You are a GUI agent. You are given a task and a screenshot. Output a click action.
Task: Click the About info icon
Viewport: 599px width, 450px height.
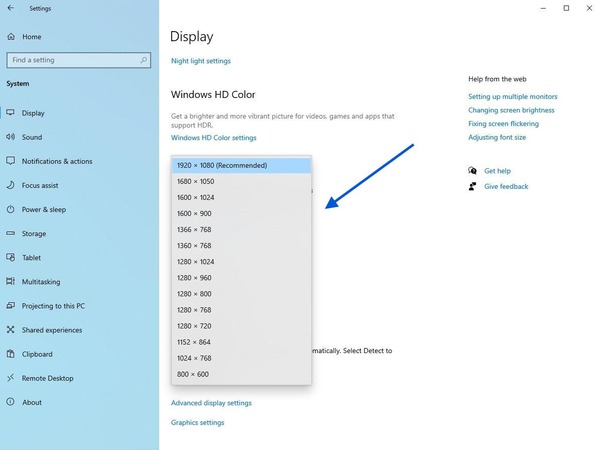pyautogui.click(x=10, y=402)
